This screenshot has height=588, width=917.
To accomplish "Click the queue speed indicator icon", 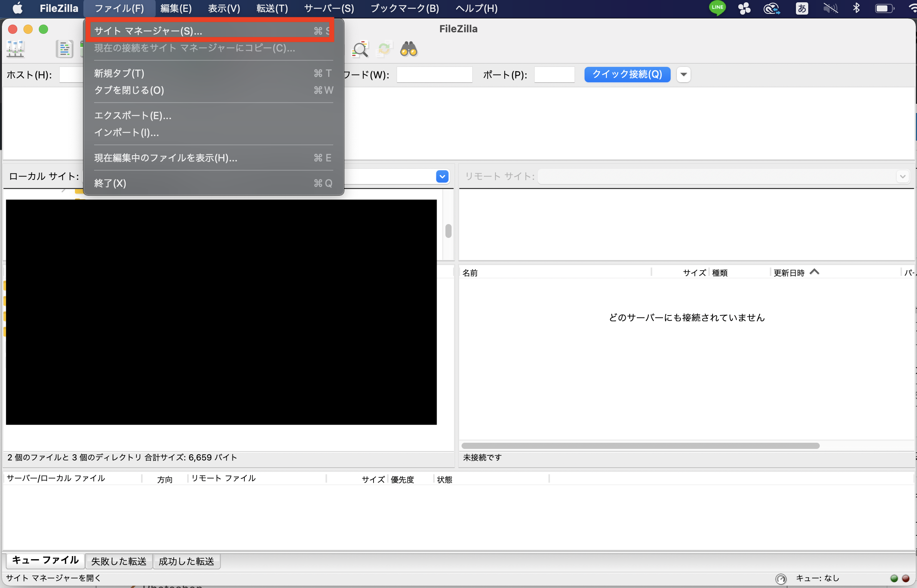I will pyautogui.click(x=781, y=579).
